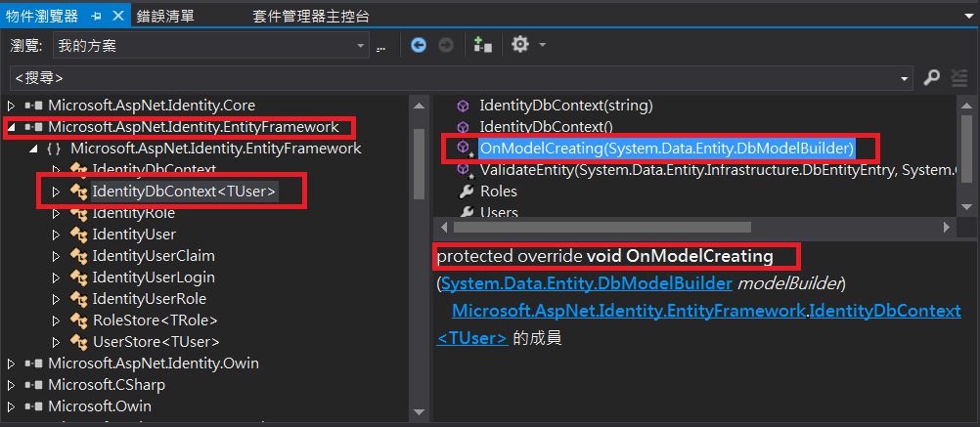The height and width of the screenshot is (427, 980).
Task: Select IdentityDbContext<TUser> in the class tree
Action: tap(184, 192)
